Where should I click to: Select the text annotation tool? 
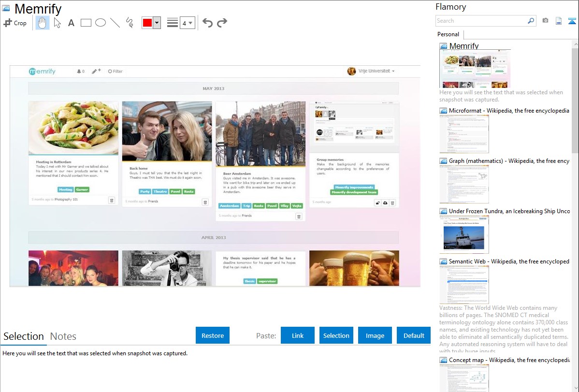(x=71, y=23)
